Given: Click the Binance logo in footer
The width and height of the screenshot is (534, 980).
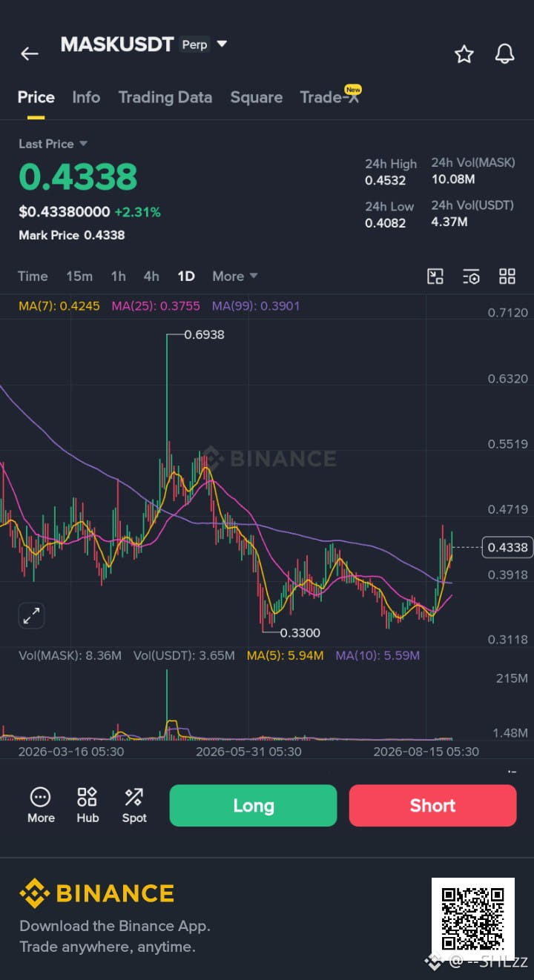Looking at the screenshot, I should [96, 893].
